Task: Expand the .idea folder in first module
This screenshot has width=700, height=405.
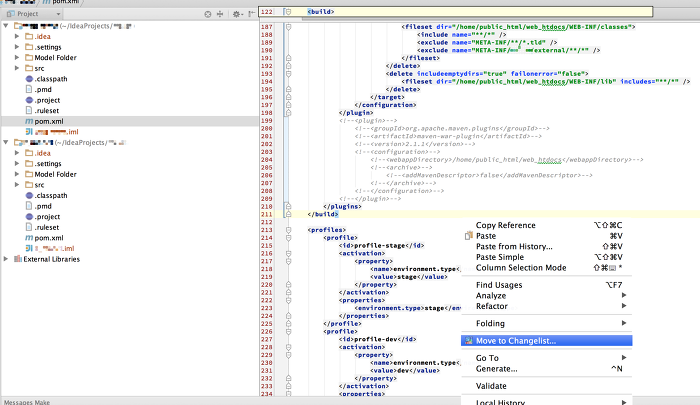Action: coord(17,36)
